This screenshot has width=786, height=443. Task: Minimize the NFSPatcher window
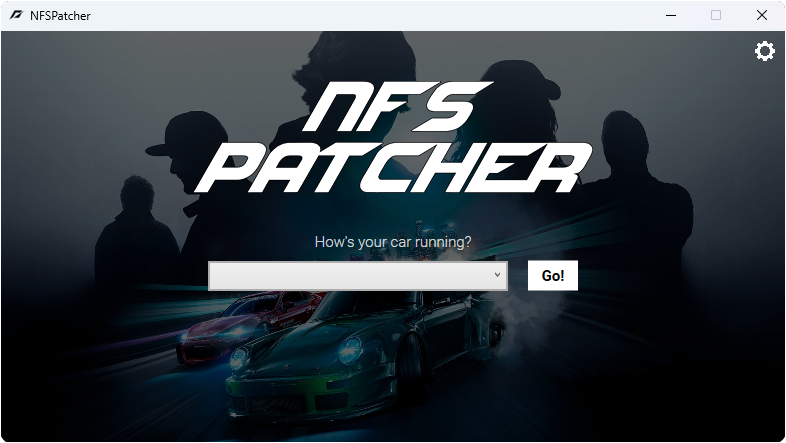pos(671,16)
